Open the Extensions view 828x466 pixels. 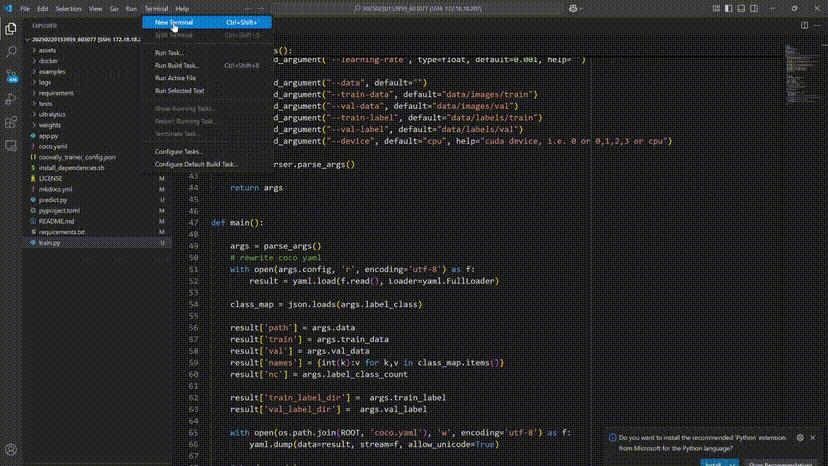click(x=11, y=123)
